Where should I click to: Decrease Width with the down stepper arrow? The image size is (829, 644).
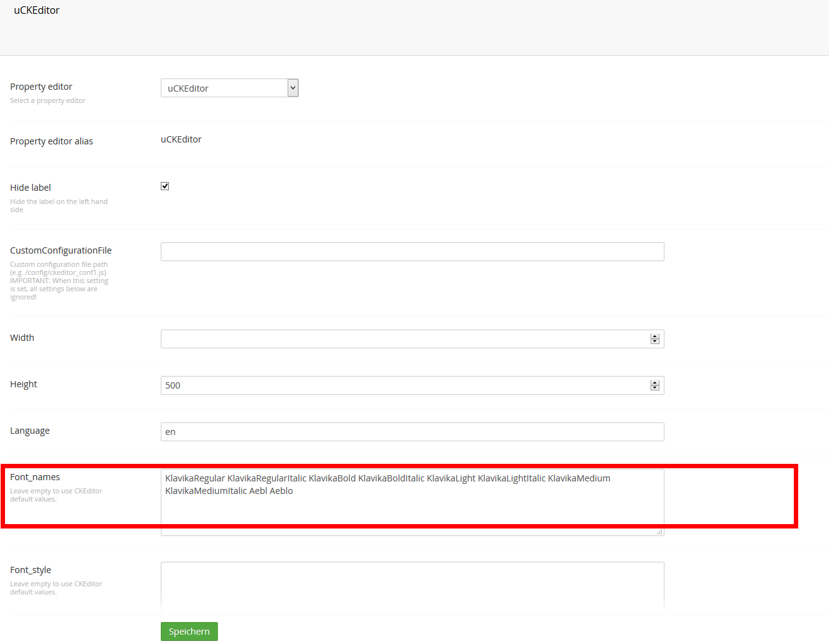tap(655, 341)
